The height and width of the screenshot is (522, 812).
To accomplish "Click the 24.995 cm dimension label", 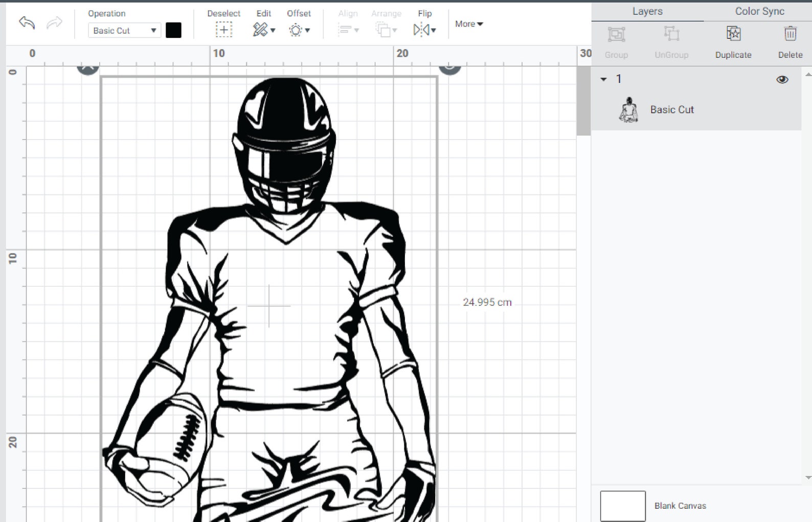I will 487,302.
